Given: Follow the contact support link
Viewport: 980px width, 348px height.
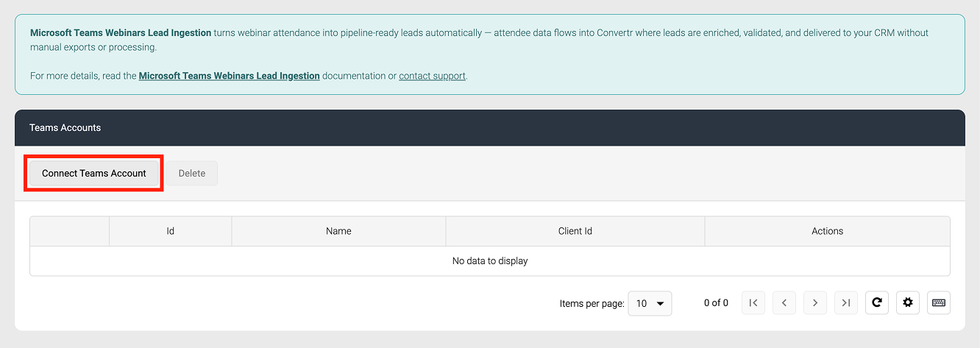Looking at the screenshot, I should pos(432,76).
